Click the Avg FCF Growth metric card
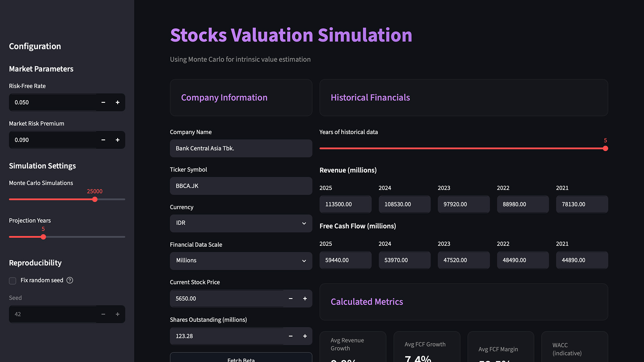Viewport: 644px width, 362px height. tap(427, 347)
